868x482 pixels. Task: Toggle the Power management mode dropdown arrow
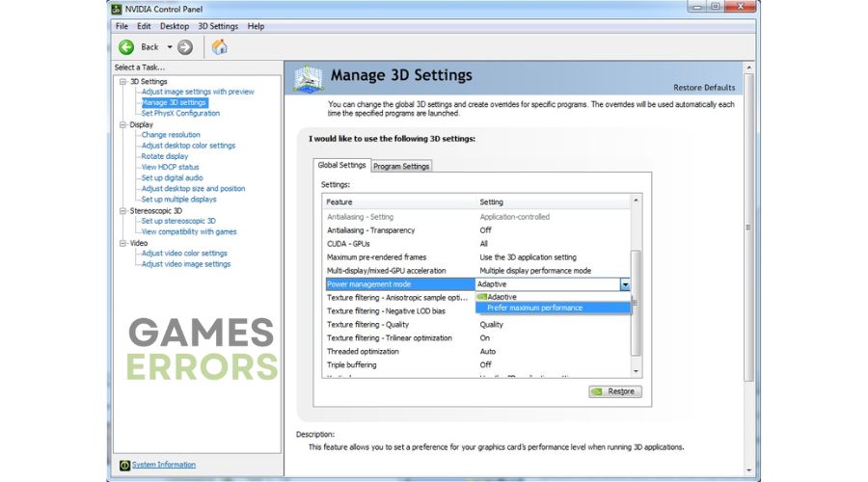625,284
